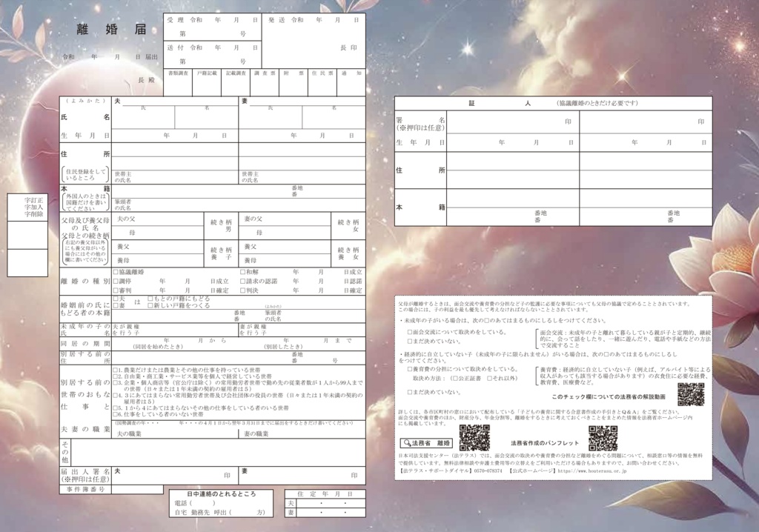Click the 離婚届 form title

click(x=111, y=29)
